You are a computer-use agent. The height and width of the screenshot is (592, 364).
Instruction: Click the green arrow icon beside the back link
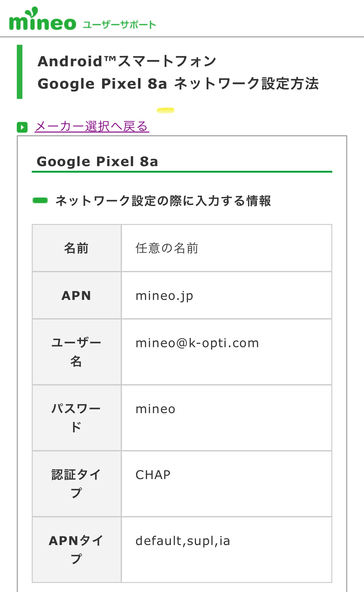pos(22,127)
